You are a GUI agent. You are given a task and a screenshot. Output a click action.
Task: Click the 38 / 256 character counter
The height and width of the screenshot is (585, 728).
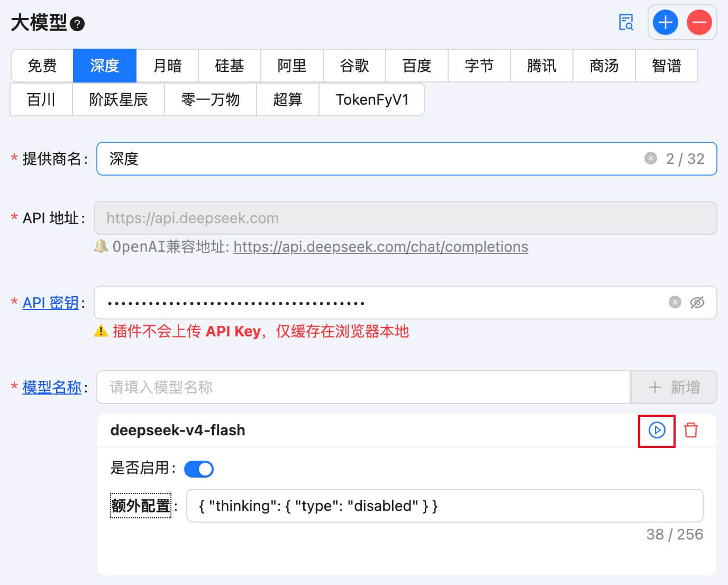point(675,534)
